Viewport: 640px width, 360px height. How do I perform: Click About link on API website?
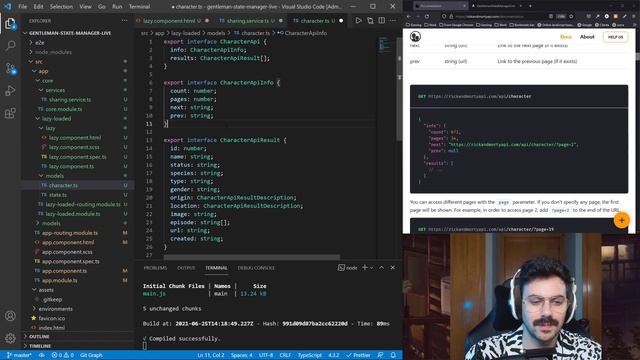[x=587, y=37]
